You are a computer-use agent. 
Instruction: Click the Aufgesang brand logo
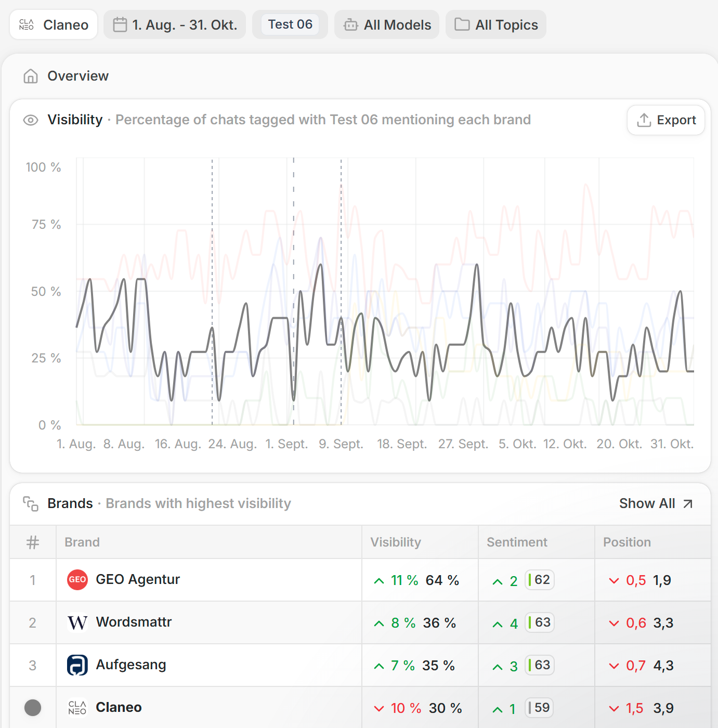tap(77, 665)
